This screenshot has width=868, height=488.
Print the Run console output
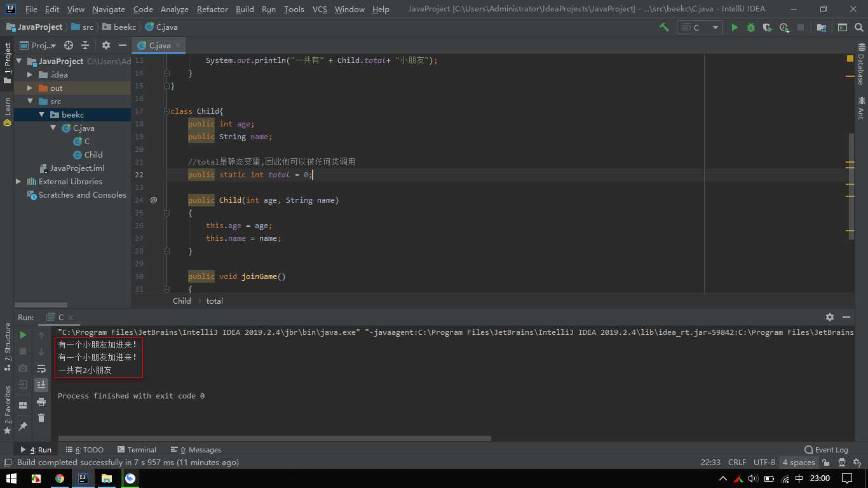(x=41, y=402)
